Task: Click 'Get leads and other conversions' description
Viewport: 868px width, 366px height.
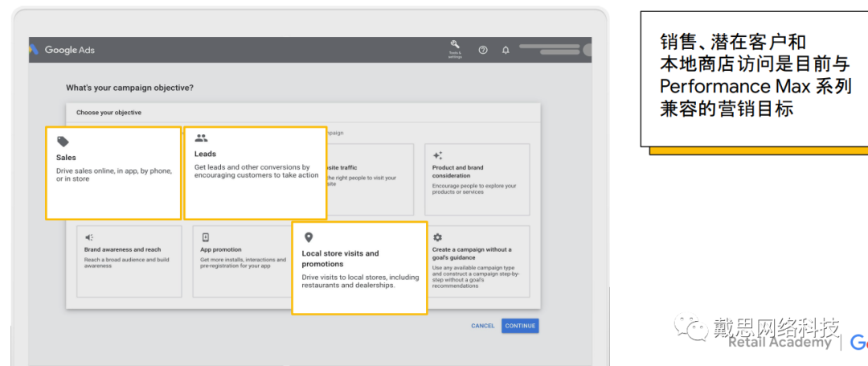Action: (x=256, y=171)
